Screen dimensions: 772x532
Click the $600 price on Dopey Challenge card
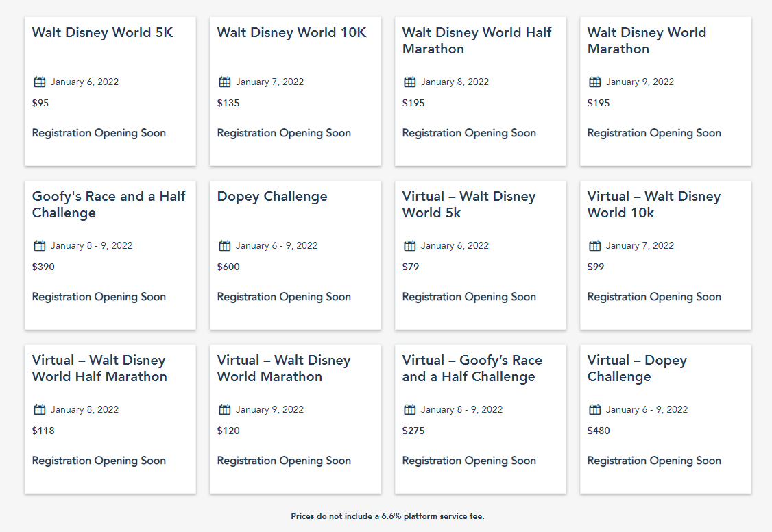[x=228, y=267]
